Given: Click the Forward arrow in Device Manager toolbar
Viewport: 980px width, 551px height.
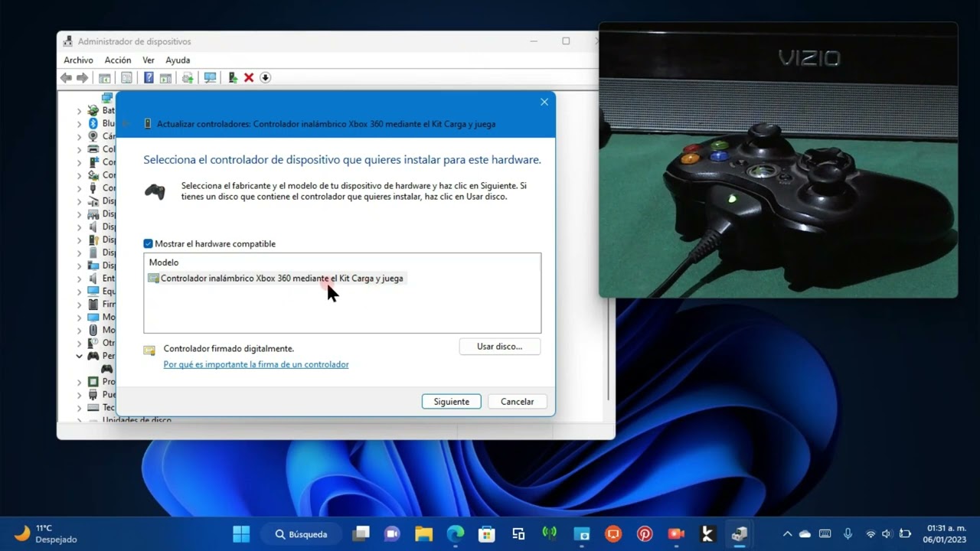Looking at the screenshot, I should (82, 78).
